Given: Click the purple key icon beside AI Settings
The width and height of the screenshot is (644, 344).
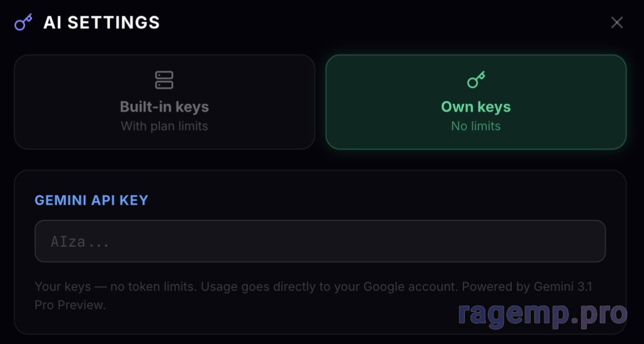Looking at the screenshot, I should (x=23, y=23).
